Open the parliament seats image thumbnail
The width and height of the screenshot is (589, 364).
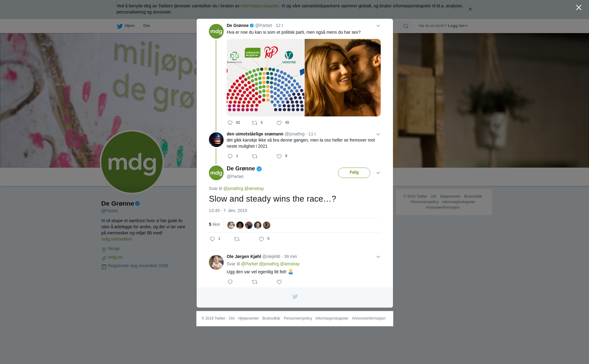[x=266, y=78]
